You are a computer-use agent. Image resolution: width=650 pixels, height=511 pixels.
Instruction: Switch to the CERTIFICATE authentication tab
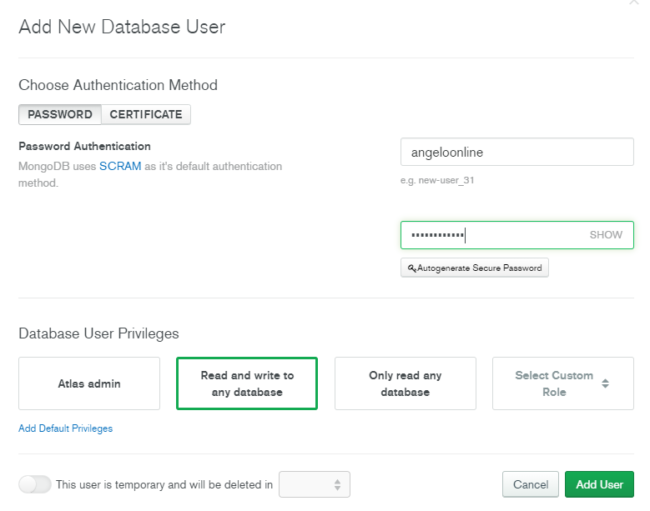[x=146, y=114]
